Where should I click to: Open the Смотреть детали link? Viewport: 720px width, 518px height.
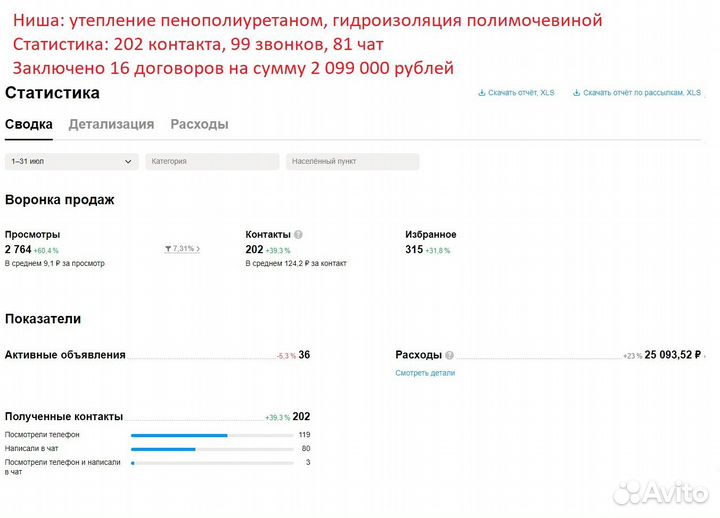[x=425, y=373]
